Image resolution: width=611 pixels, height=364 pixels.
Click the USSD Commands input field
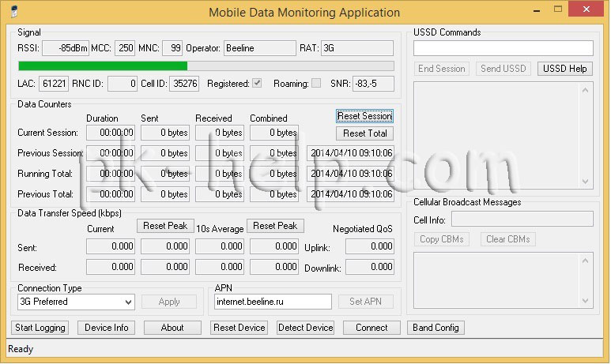(503, 48)
